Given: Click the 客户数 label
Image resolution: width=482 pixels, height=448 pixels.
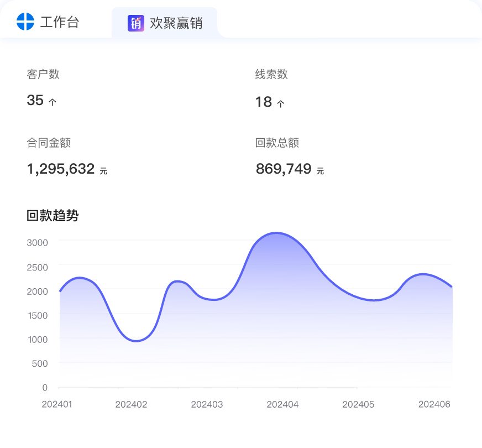Looking at the screenshot, I should (x=43, y=74).
